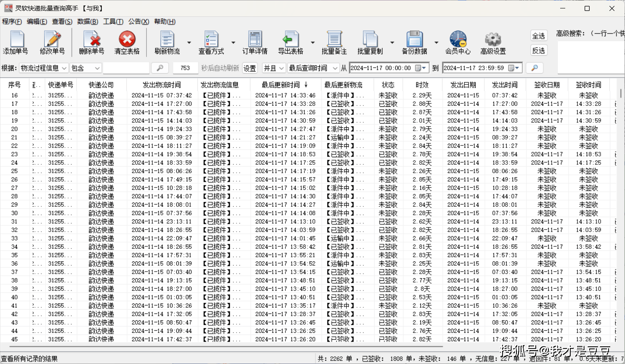Click the 添加单号 (add tracking number) icon
The height and width of the screenshot is (364, 625).
(16, 40)
